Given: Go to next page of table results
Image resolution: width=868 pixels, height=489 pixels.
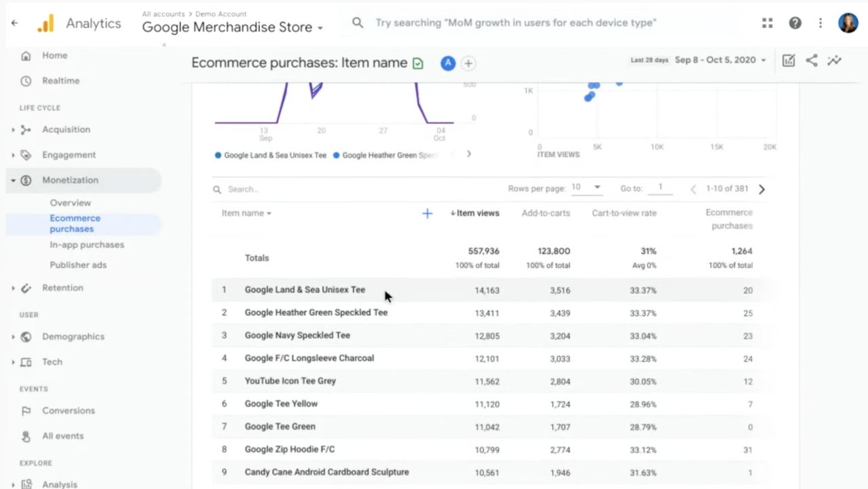Looking at the screenshot, I should pos(761,189).
